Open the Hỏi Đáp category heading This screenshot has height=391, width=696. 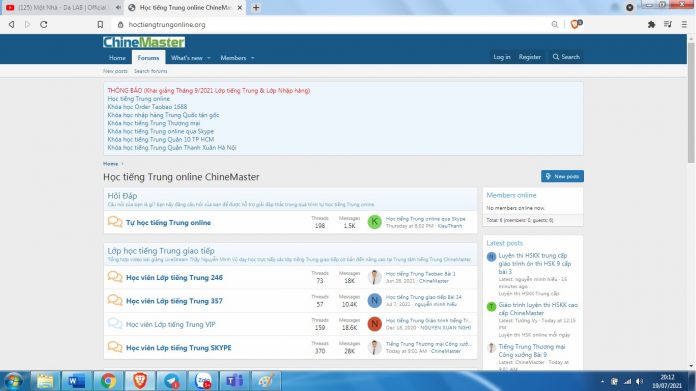coord(122,196)
